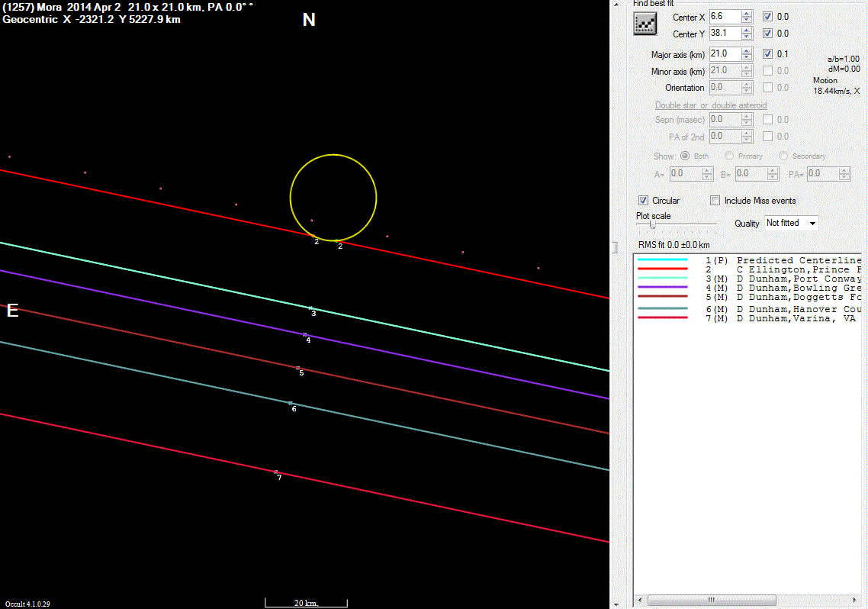Viewport: 868px width, 609px height.
Task: Focus the Major axis (km) input
Action: tap(725, 53)
